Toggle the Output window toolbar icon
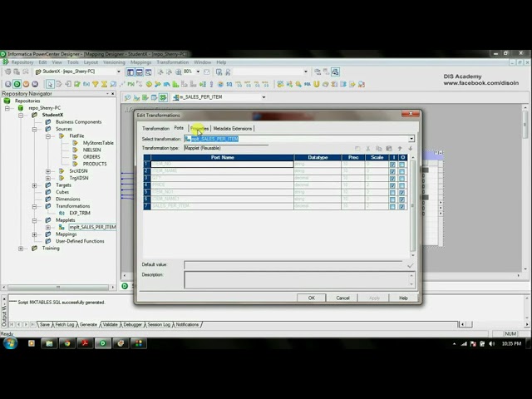Screen dimensions: 532x399 pyautogui.click(x=139, y=72)
